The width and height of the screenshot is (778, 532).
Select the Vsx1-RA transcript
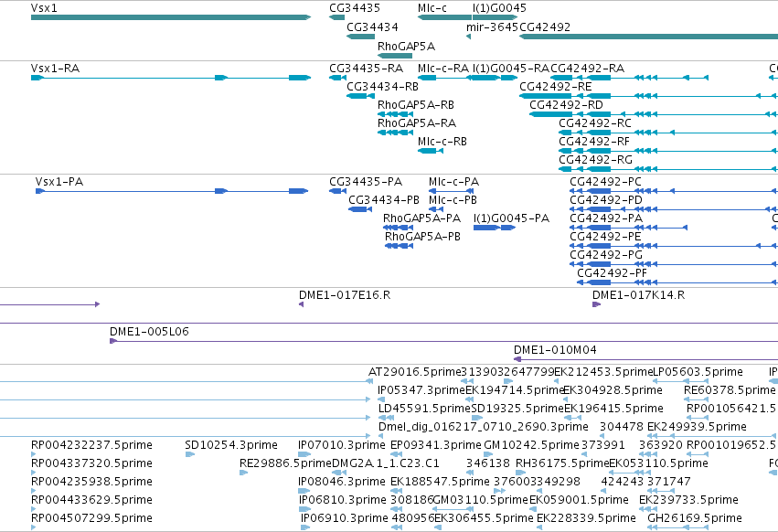(x=171, y=78)
